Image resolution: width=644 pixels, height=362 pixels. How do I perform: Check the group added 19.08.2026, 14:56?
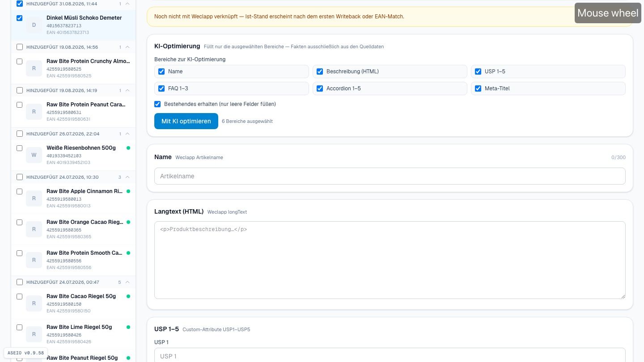click(x=19, y=47)
